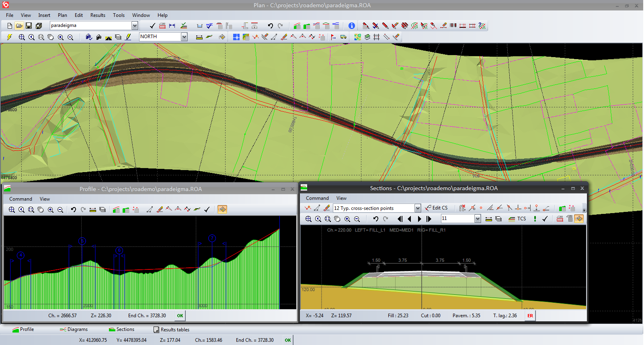The height and width of the screenshot is (345, 644).
Task: Click the road perspective icon in toolbar
Action: 109,37
